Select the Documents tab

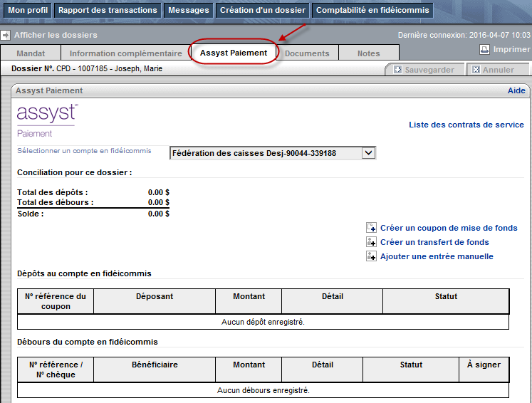point(307,53)
